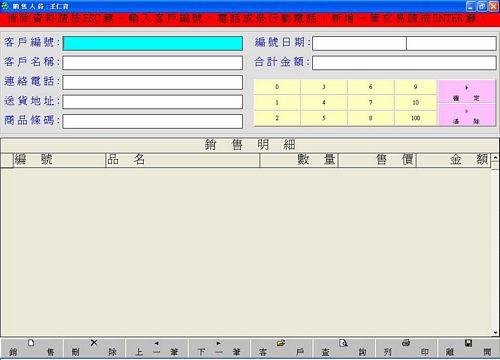This screenshot has width=500, height=360.
Task: Tap keypad digit 5
Action: [x=324, y=118]
